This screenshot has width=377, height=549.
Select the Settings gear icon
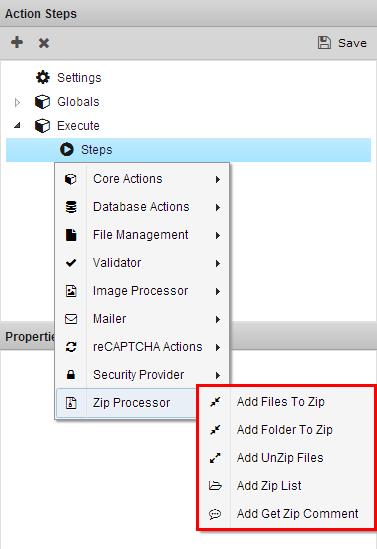coord(43,77)
